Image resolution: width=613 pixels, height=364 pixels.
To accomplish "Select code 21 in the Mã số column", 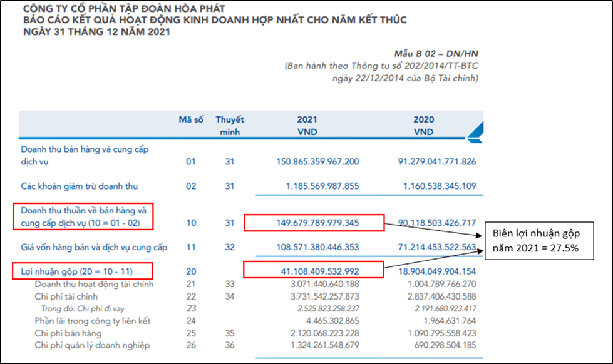I will (x=191, y=284).
